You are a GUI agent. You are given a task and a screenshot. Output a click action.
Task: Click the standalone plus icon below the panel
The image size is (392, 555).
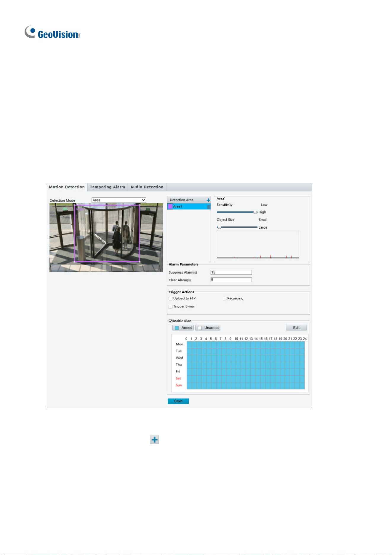tap(154, 439)
